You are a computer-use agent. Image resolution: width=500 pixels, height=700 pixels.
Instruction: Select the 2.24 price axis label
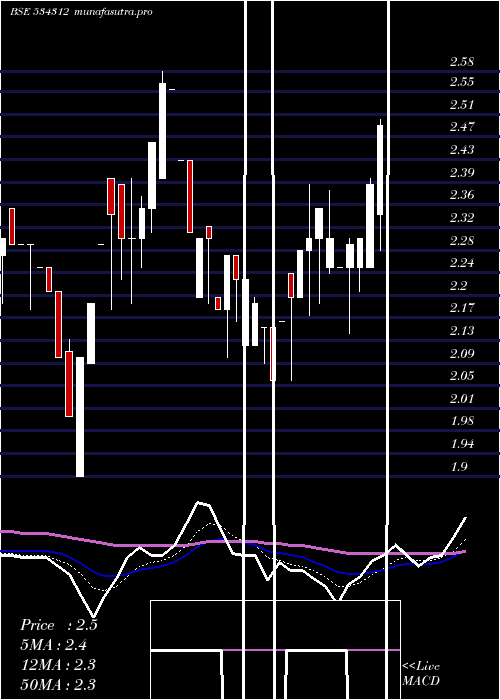pos(462,262)
